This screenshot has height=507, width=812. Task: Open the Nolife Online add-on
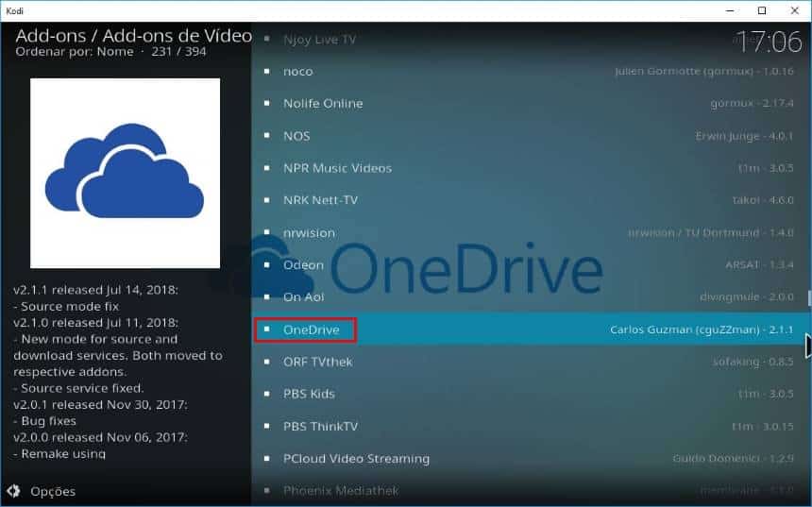click(532, 104)
